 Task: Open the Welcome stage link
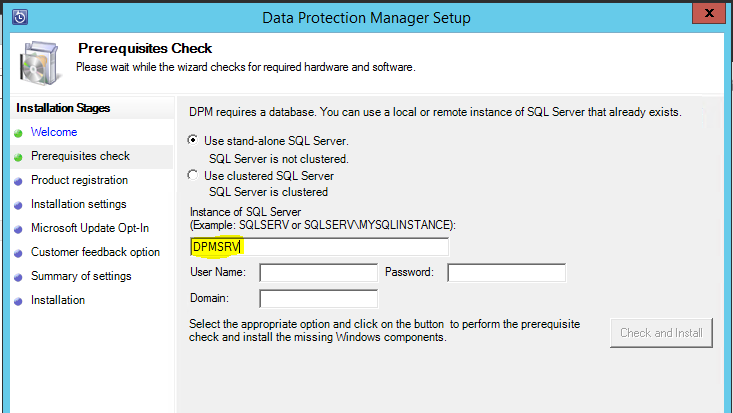54,132
